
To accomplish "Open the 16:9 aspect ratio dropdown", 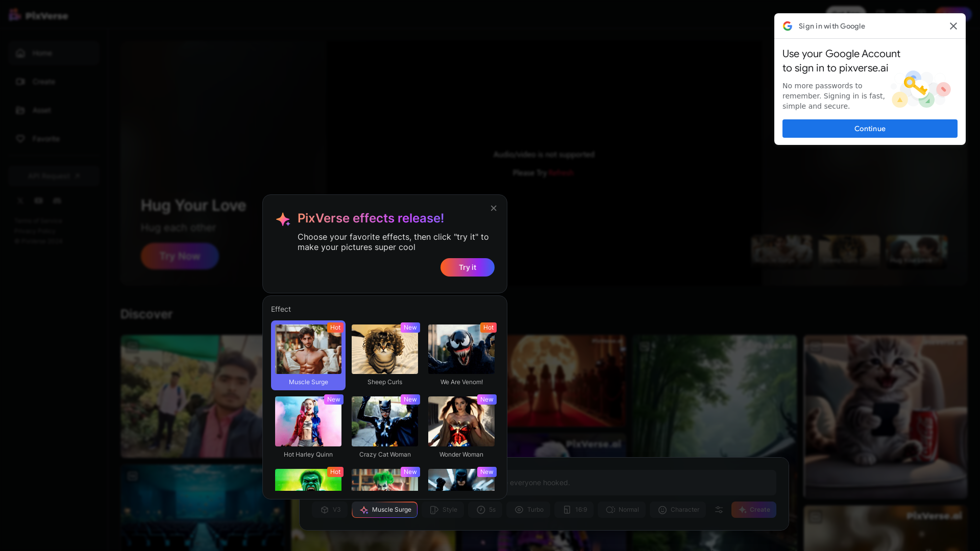I will [x=574, y=510].
